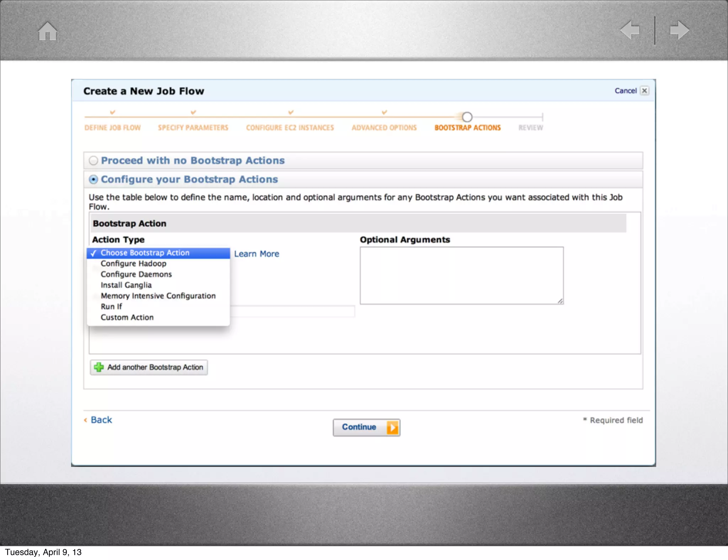Click the next slide arrow icon

[679, 30]
